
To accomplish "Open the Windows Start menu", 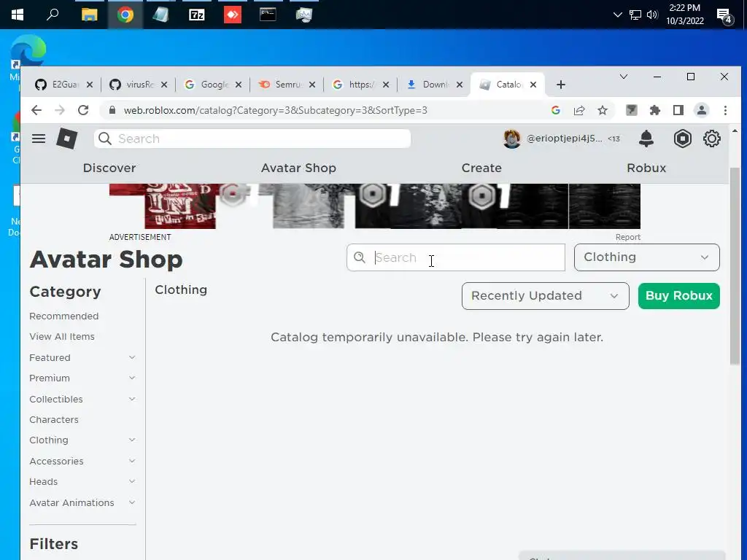I will pyautogui.click(x=18, y=15).
